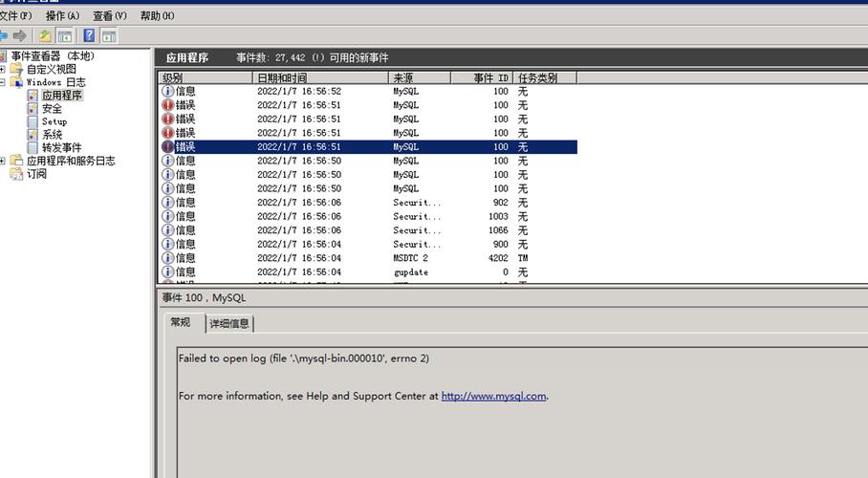Sort by the 级别 column header

tap(206, 77)
